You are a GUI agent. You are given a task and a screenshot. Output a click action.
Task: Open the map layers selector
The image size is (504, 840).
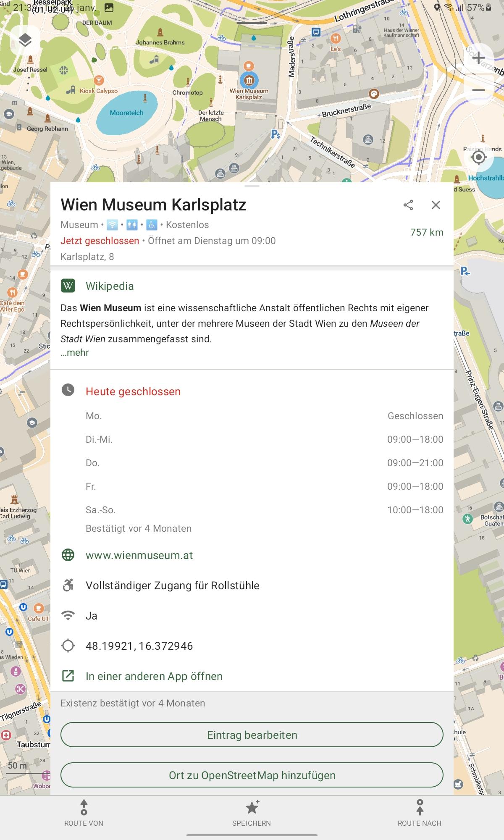(x=25, y=40)
